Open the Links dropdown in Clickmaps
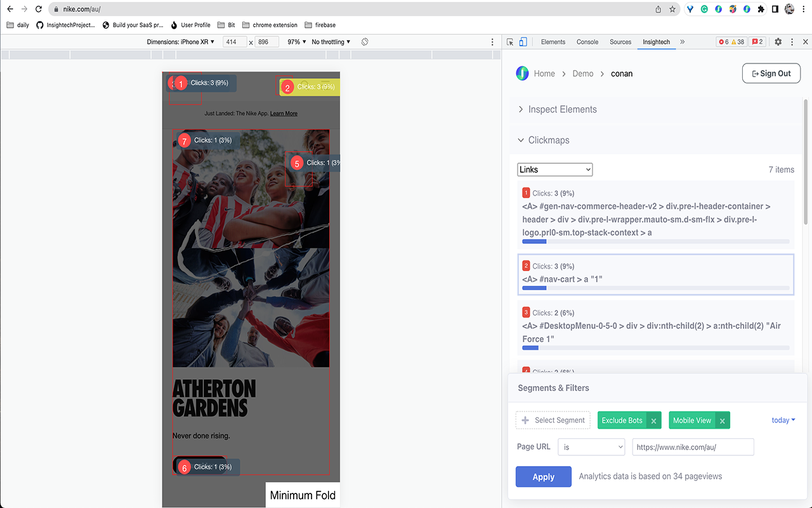 [x=554, y=169]
